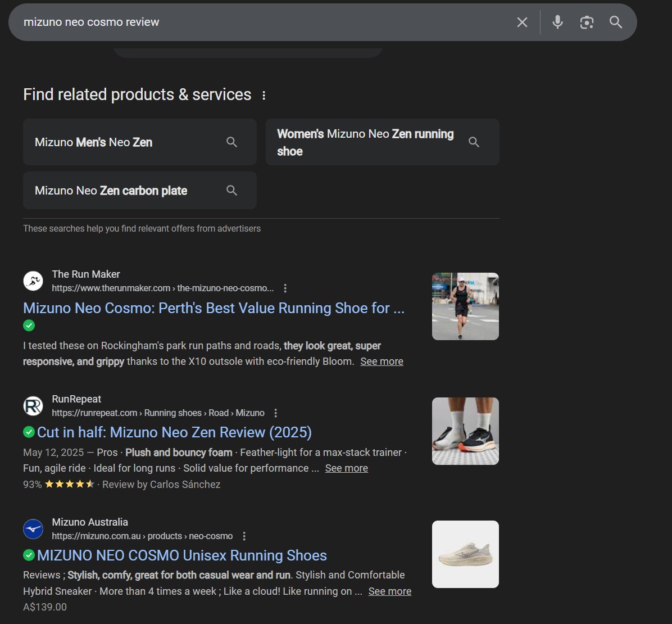Clear the search box with the X icon
Screen dimensions: 672x624
tap(522, 22)
